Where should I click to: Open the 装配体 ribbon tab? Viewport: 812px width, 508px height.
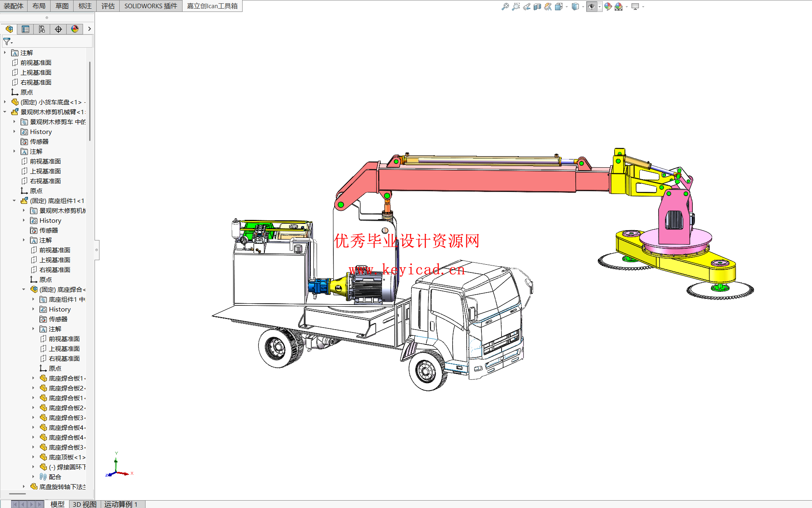coord(14,6)
